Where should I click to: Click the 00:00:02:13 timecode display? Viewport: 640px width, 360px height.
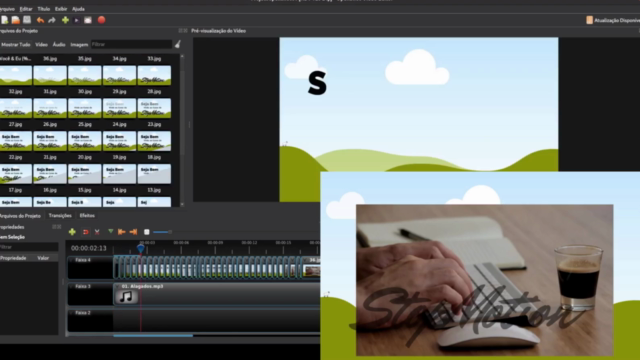89,248
